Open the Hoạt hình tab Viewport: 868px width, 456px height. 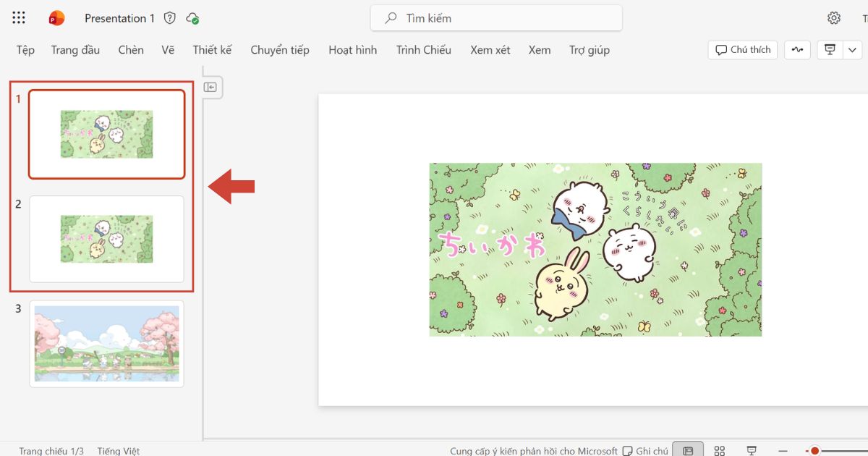pos(352,50)
